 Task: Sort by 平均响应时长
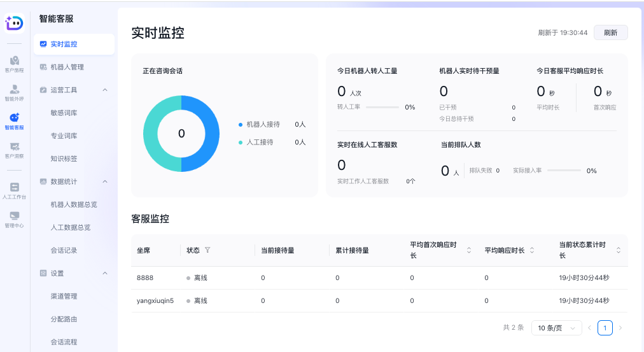532,250
